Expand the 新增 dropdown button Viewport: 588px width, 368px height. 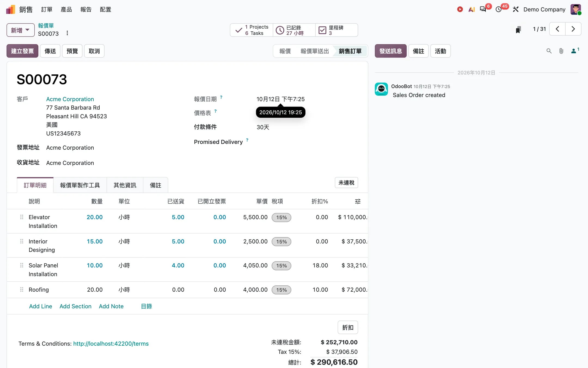click(20, 30)
